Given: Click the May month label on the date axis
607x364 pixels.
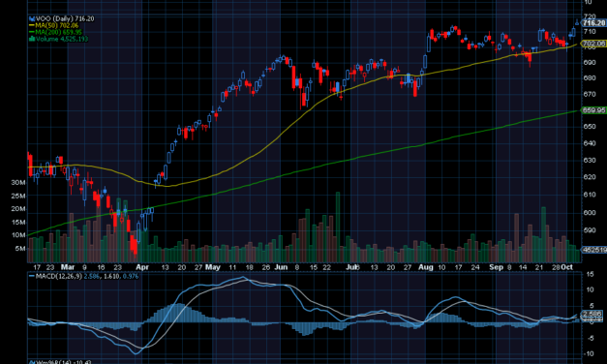Looking at the screenshot, I should coord(213,267).
